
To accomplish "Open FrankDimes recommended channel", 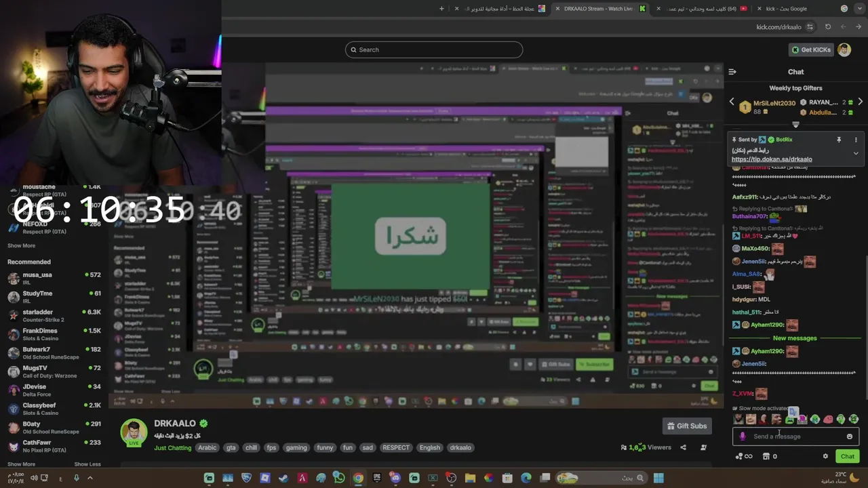I will (54, 334).
